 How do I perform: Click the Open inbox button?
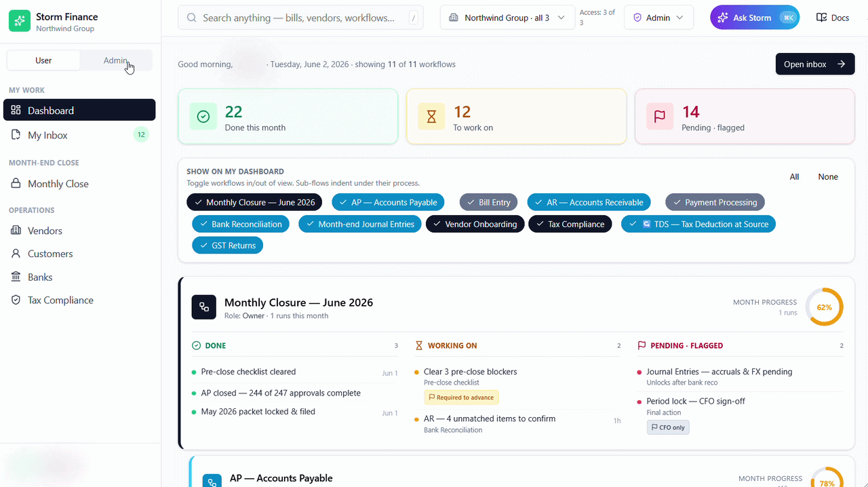815,64
